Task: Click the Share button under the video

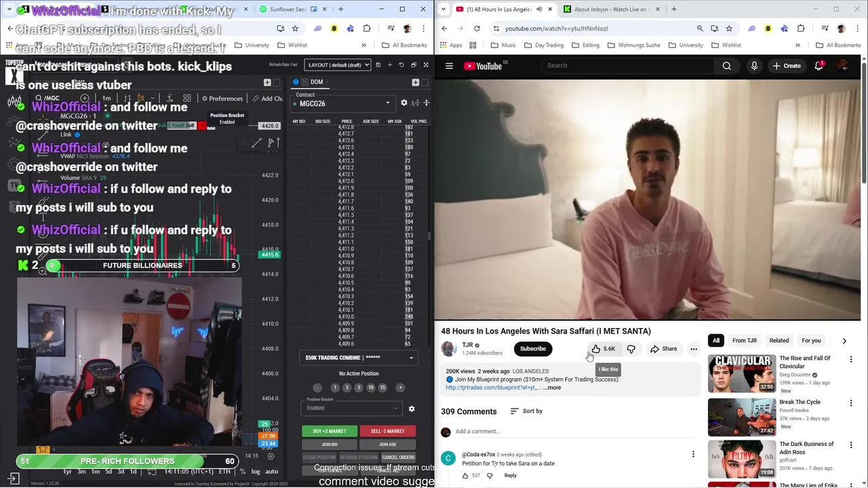Action: point(663,349)
